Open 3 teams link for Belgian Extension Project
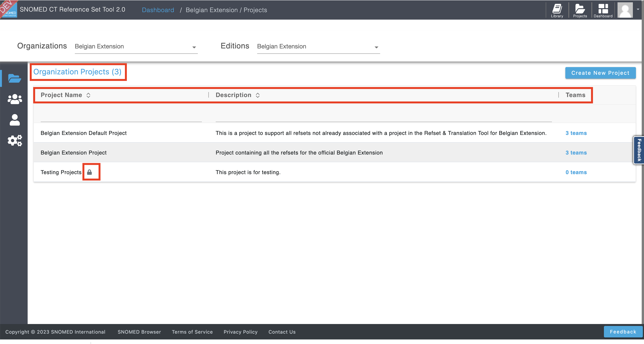Viewport: 644px width, 344px height. (x=576, y=152)
